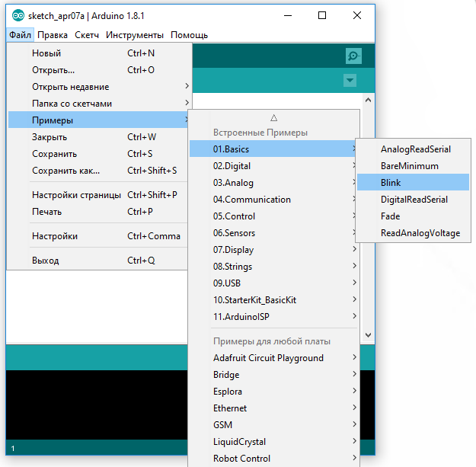
Task: Expand Папка со скетчами submenu
Action: pyautogui.click(x=97, y=104)
